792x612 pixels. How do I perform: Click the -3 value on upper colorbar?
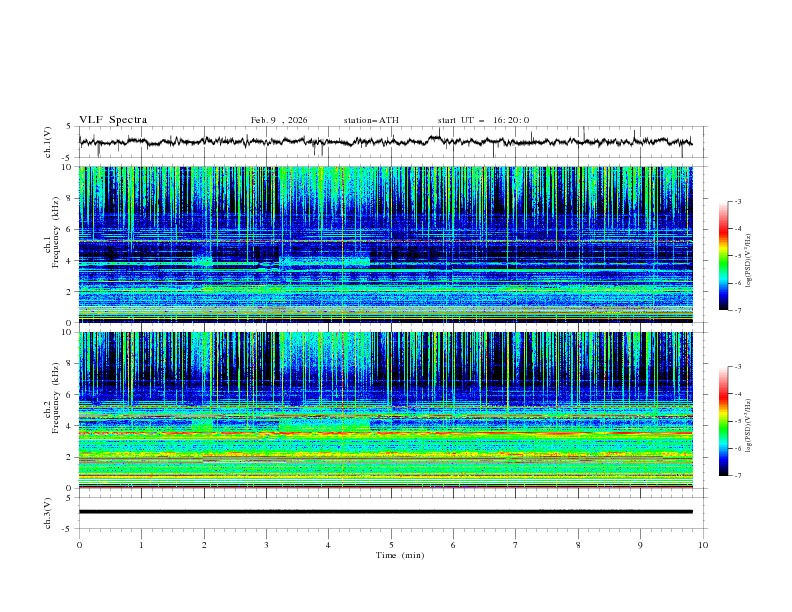[x=736, y=202]
